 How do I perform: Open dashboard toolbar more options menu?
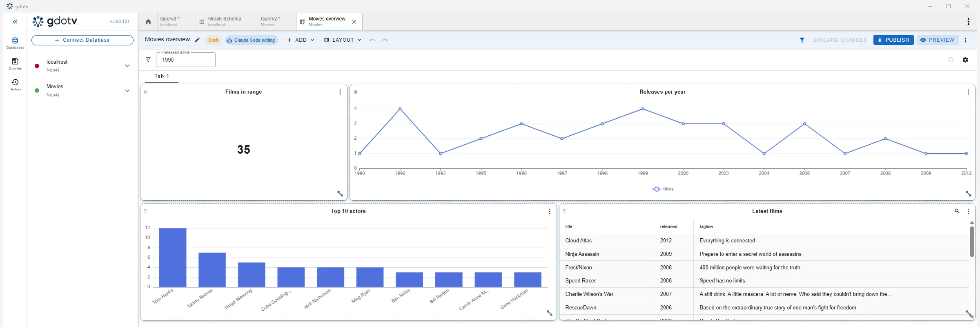965,40
